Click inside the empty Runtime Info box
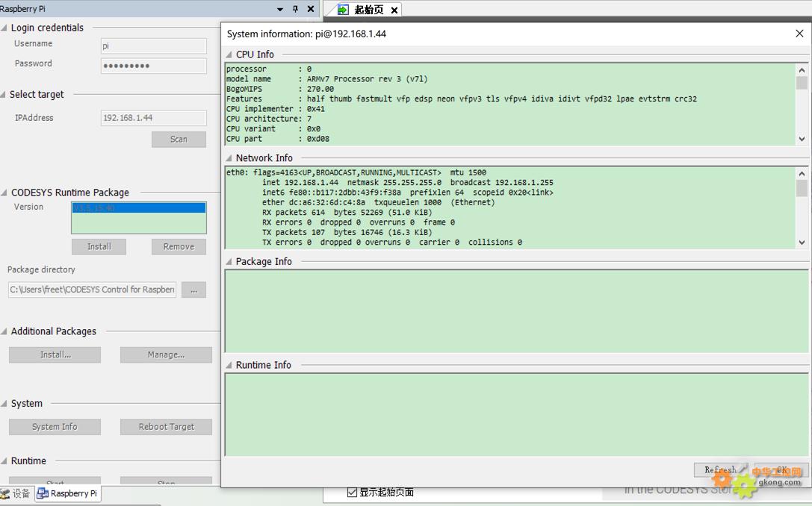812x506 pixels. [x=516, y=415]
